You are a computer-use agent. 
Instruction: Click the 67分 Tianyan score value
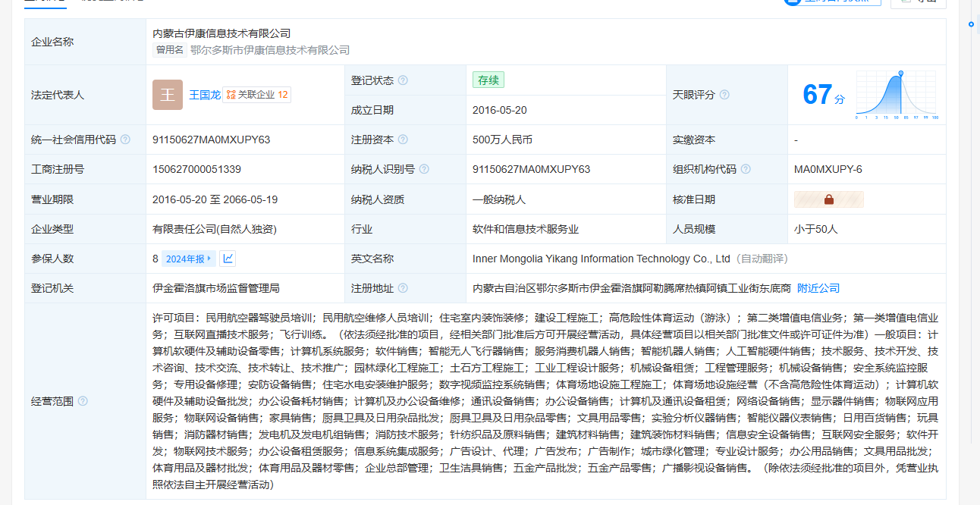[x=822, y=95]
